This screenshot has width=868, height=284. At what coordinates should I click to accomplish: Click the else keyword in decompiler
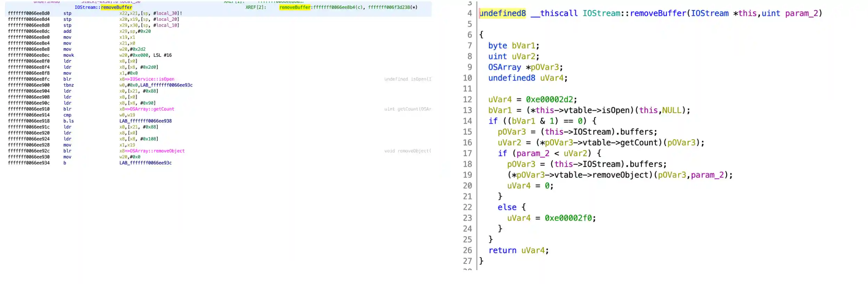pos(507,207)
